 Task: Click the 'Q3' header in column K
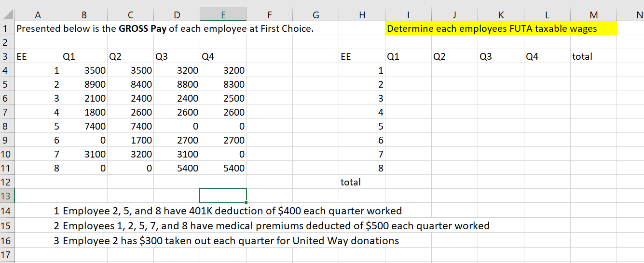[501, 56]
